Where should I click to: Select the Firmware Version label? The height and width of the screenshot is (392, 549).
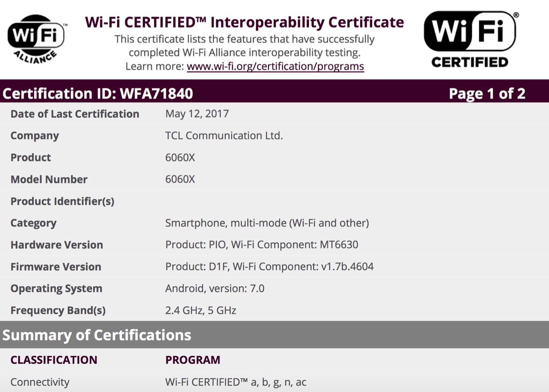[x=56, y=267]
